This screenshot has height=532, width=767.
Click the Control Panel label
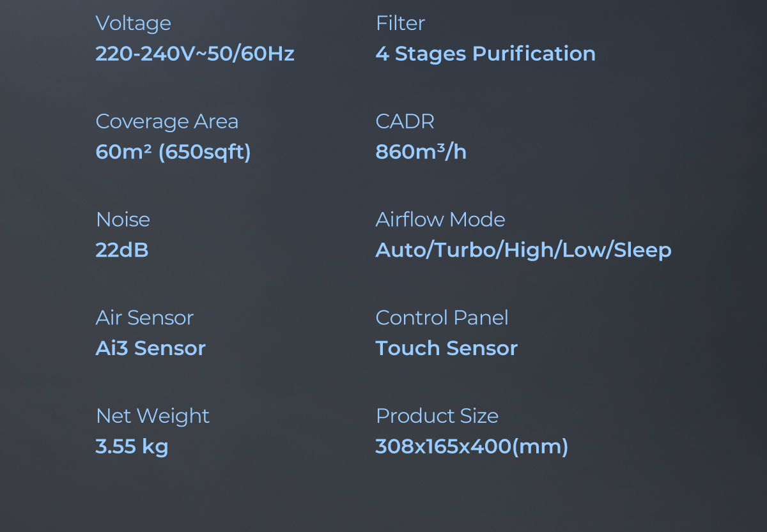coord(442,317)
